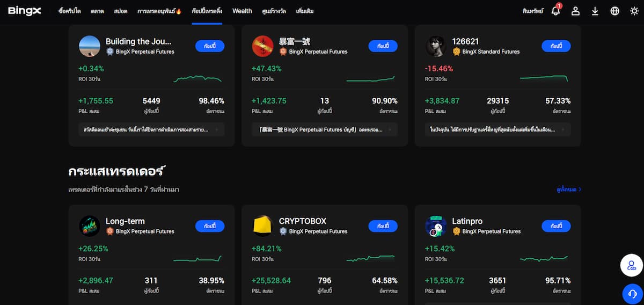
Task: Copy trader CRYPTOBOX button
Action: pos(383,226)
